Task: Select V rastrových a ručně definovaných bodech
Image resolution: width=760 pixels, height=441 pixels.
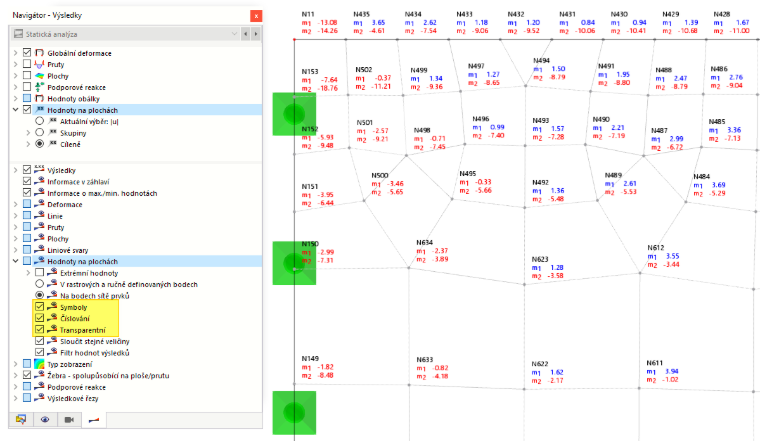Action: pos(40,284)
